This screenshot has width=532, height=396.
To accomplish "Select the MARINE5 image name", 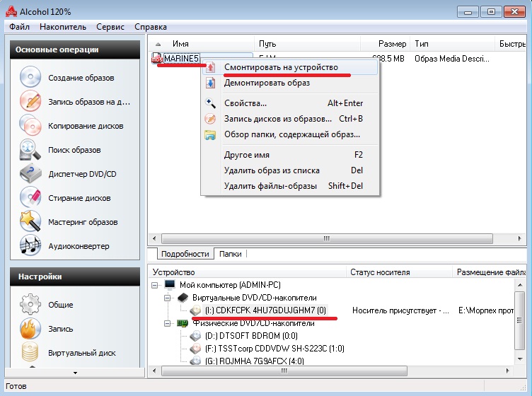I will 181,58.
